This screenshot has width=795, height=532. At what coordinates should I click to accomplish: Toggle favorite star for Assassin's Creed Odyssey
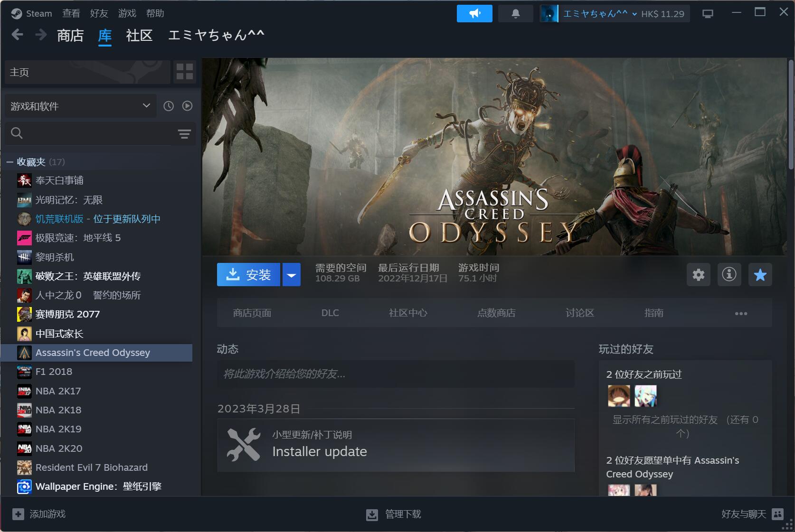coord(760,275)
